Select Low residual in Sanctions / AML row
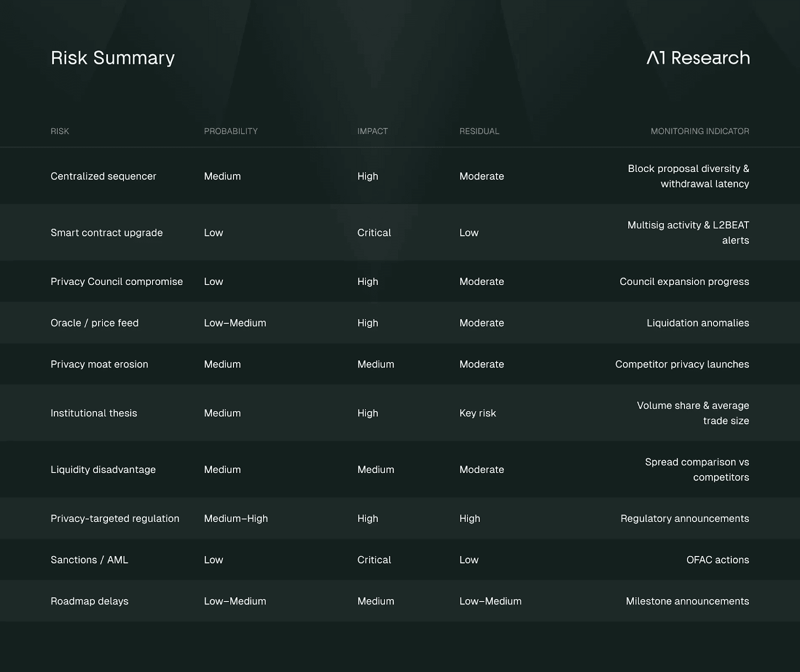This screenshot has width=800, height=672. (x=469, y=560)
